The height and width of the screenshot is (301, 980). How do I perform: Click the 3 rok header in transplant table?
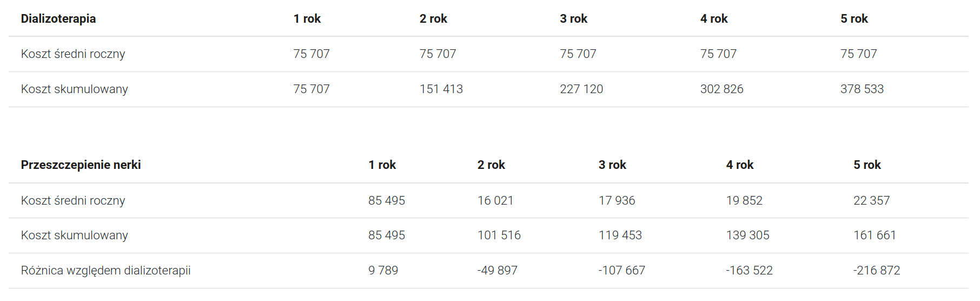click(x=612, y=165)
